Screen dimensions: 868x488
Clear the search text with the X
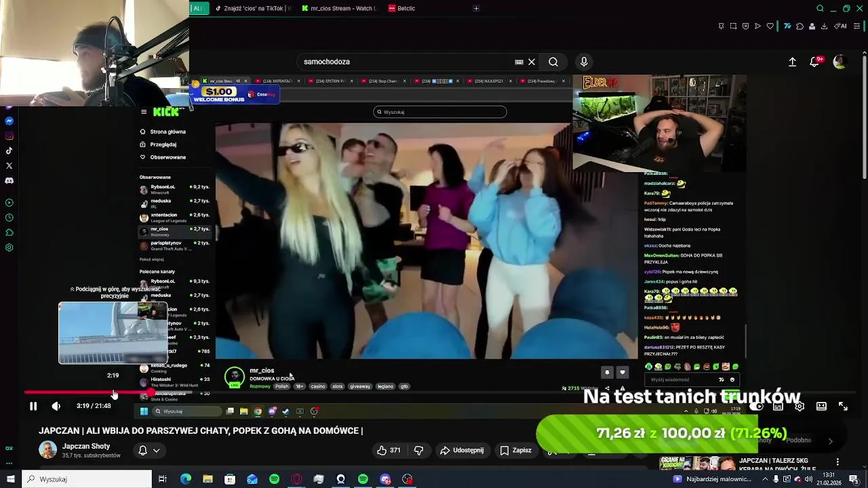[532, 62]
